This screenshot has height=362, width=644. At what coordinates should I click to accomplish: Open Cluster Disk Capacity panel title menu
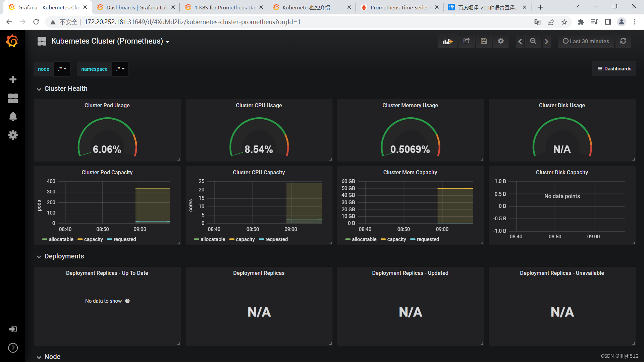562,173
